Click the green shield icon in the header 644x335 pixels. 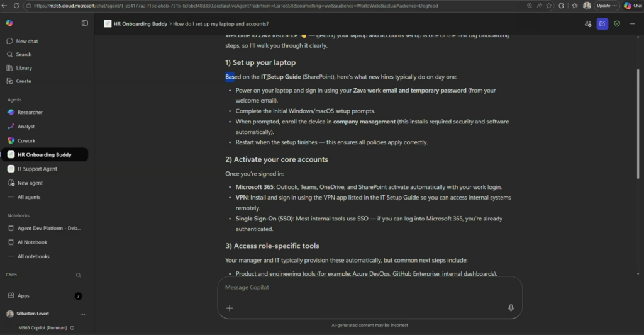(617, 24)
